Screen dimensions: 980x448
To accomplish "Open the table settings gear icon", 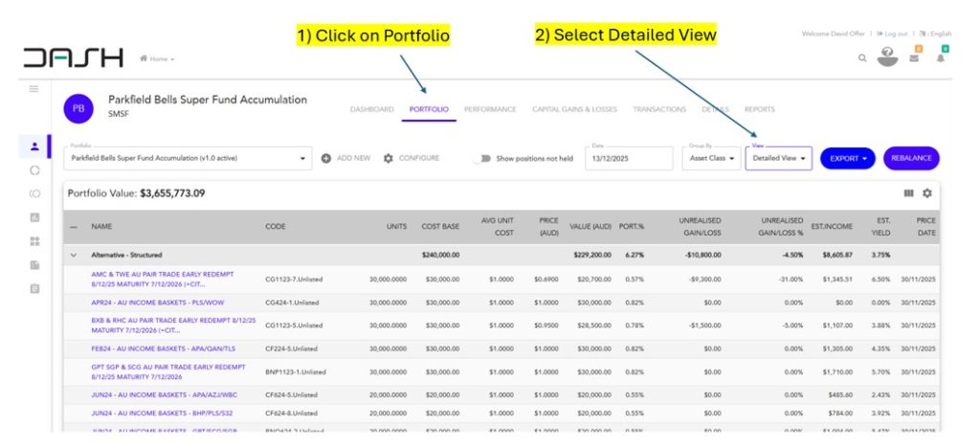I will point(926,193).
